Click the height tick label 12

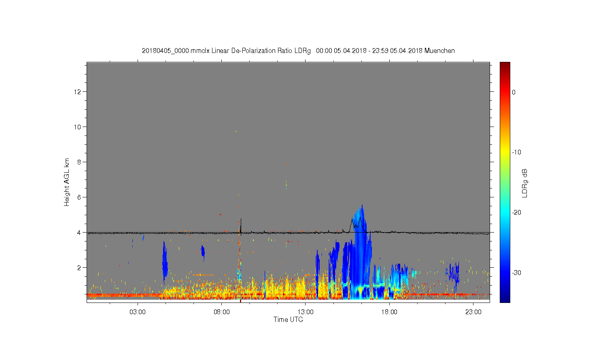(78, 92)
